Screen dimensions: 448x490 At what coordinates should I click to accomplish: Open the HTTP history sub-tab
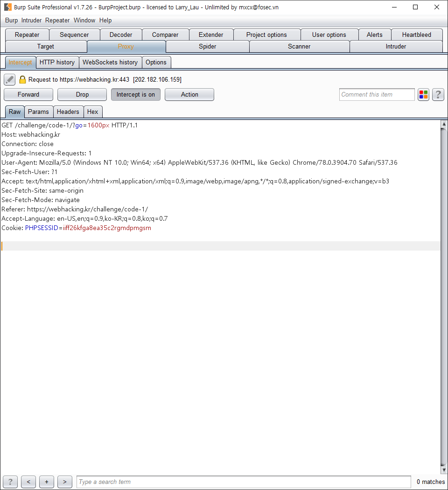[57, 62]
